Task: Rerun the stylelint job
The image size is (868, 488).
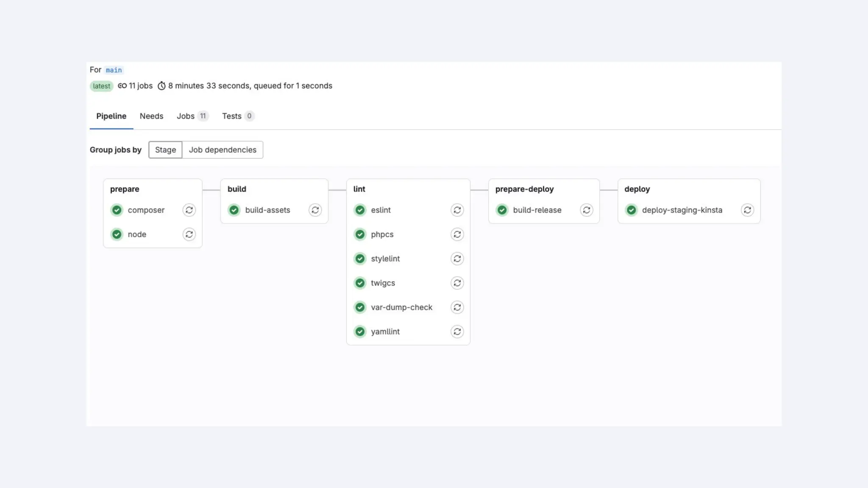Action: pyautogui.click(x=457, y=259)
